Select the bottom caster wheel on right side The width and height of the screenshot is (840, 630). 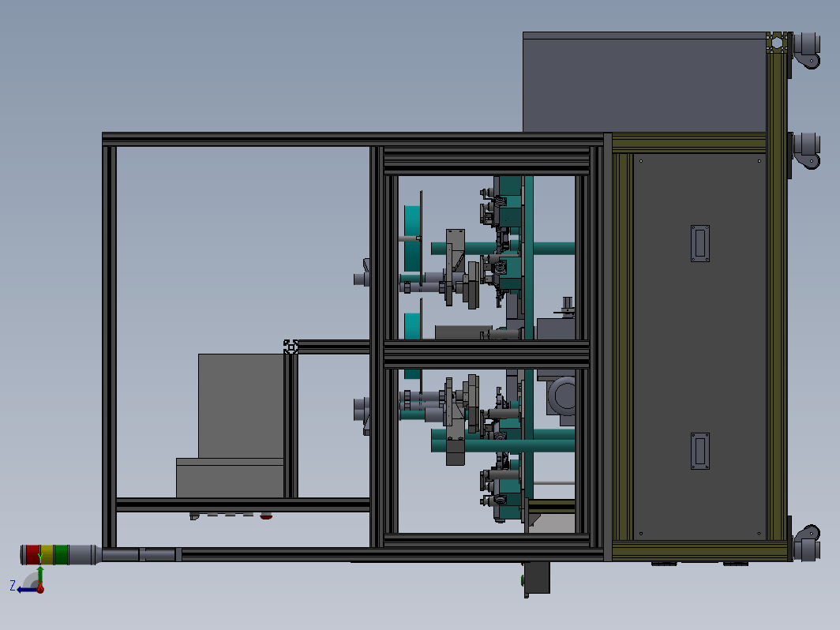point(806,542)
